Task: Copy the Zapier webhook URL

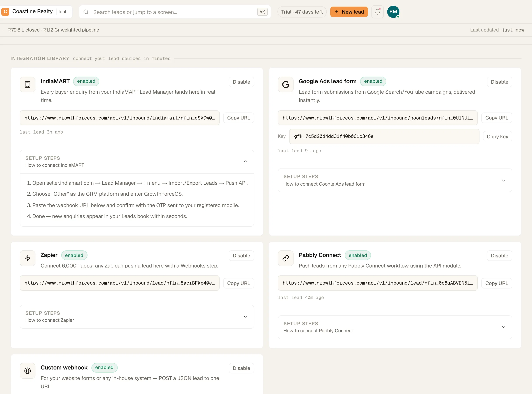Action: [x=239, y=283]
